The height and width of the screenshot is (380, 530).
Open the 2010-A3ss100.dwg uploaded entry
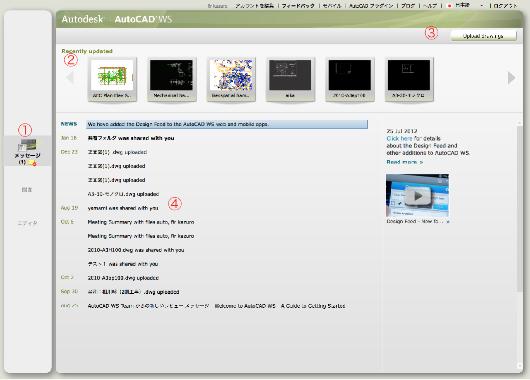(x=123, y=278)
